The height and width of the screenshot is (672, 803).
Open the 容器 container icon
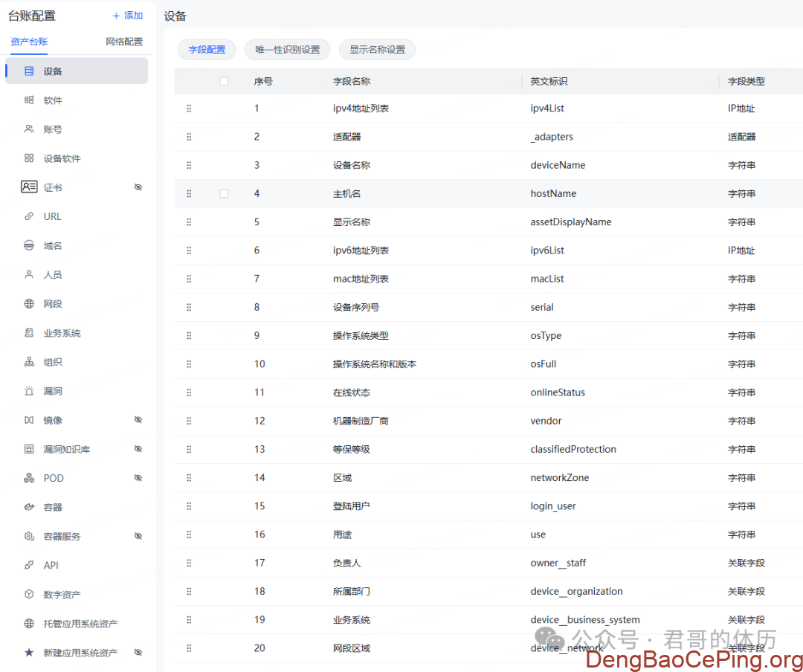(x=29, y=507)
